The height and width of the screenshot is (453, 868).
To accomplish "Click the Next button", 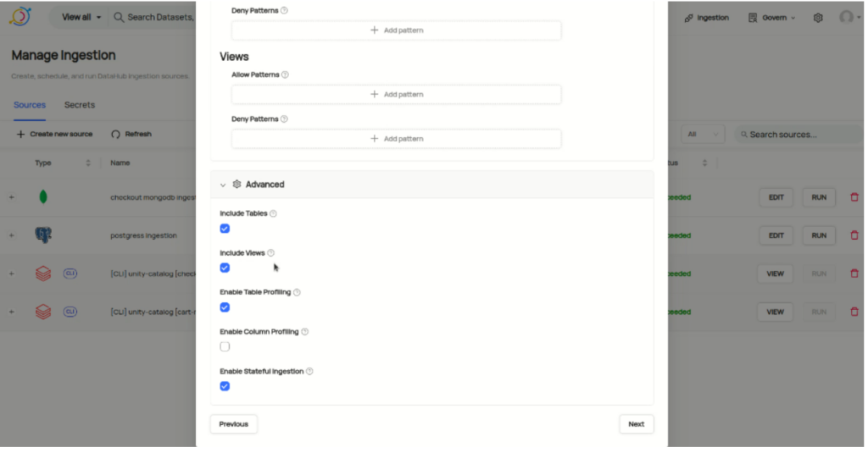I will [x=636, y=424].
